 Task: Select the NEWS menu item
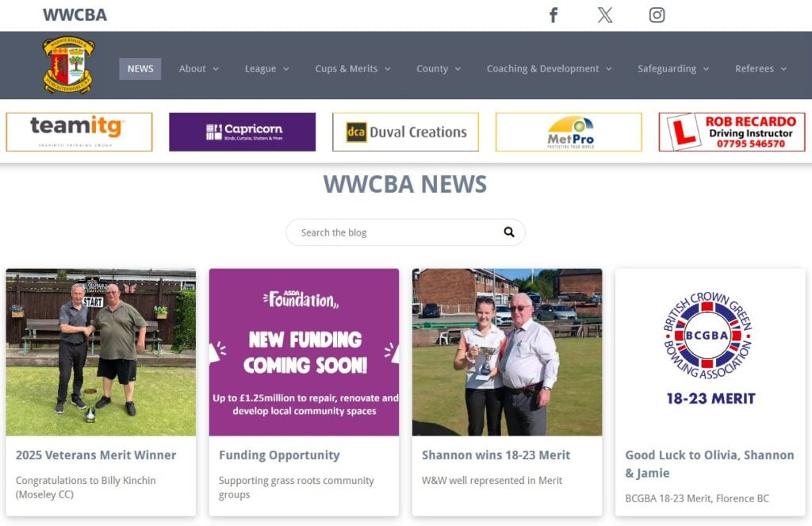[140, 68]
